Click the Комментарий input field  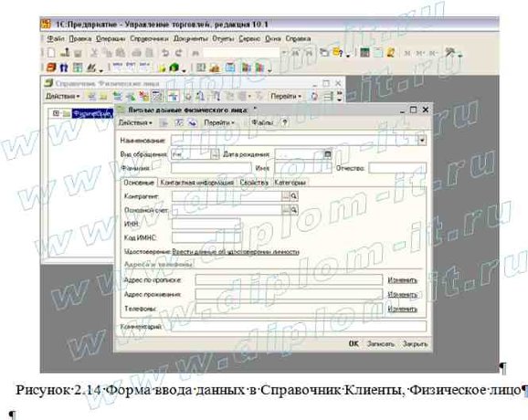click(x=299, y=327)
